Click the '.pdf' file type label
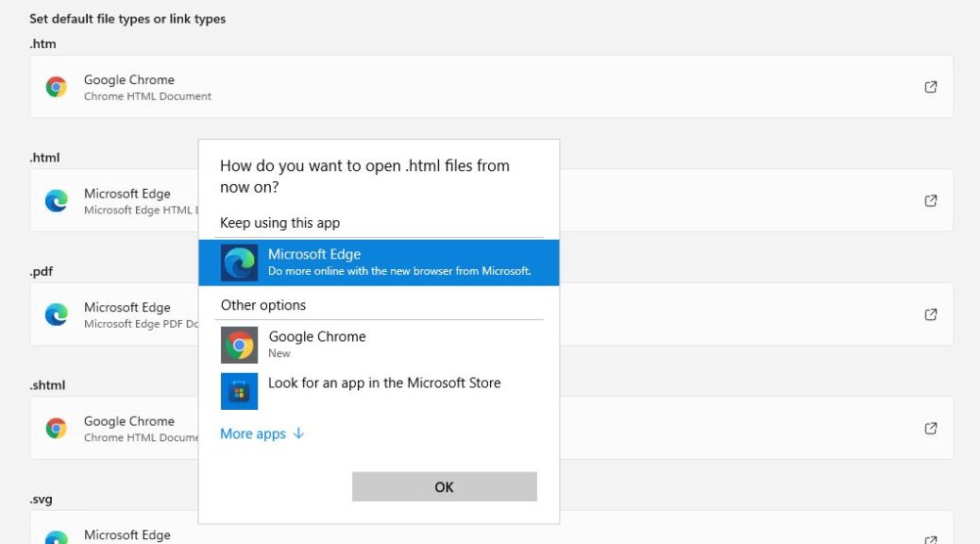 42,271
